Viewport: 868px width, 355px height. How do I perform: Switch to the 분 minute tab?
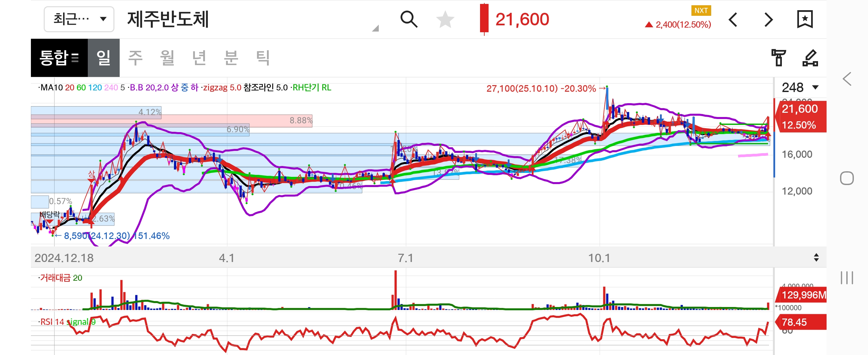pos(231,58)
